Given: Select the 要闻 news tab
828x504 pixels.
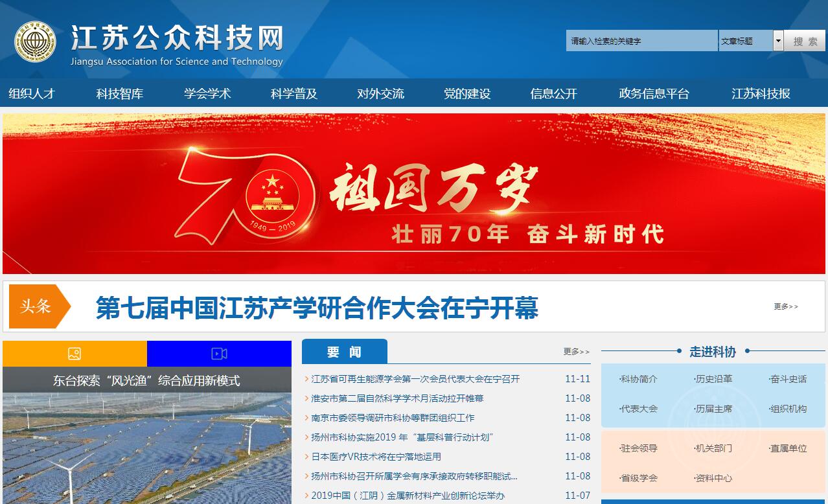Looking at the screenshot, I should tap(344, 352).
